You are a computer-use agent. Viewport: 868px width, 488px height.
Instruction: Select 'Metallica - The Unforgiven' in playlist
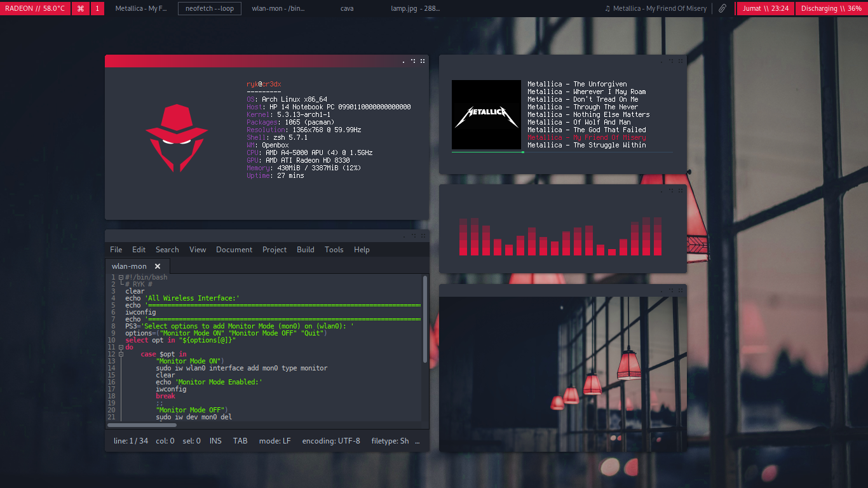point(577,84)
